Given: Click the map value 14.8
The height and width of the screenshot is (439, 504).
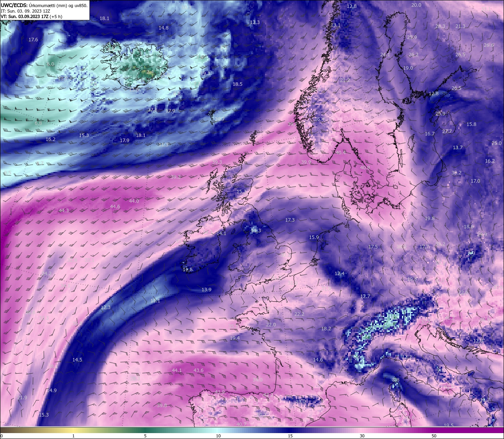Looking at the screenshot, I should [163, 28].
